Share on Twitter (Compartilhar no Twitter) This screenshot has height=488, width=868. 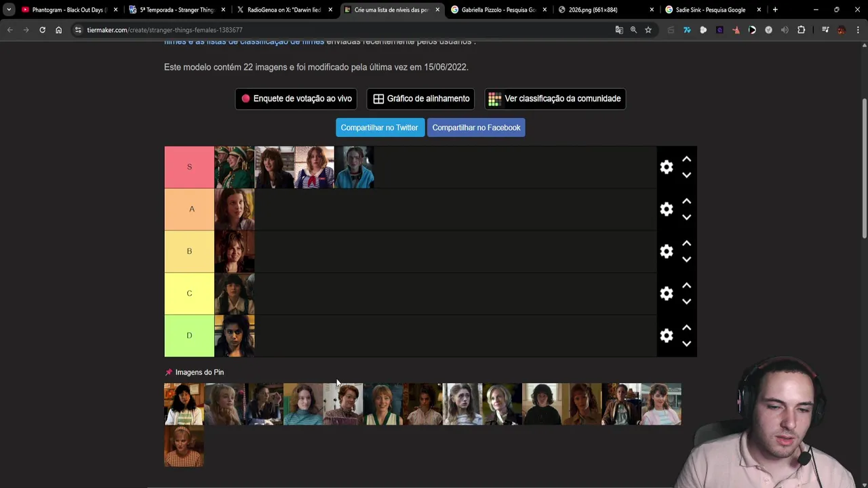click(380, 127)
